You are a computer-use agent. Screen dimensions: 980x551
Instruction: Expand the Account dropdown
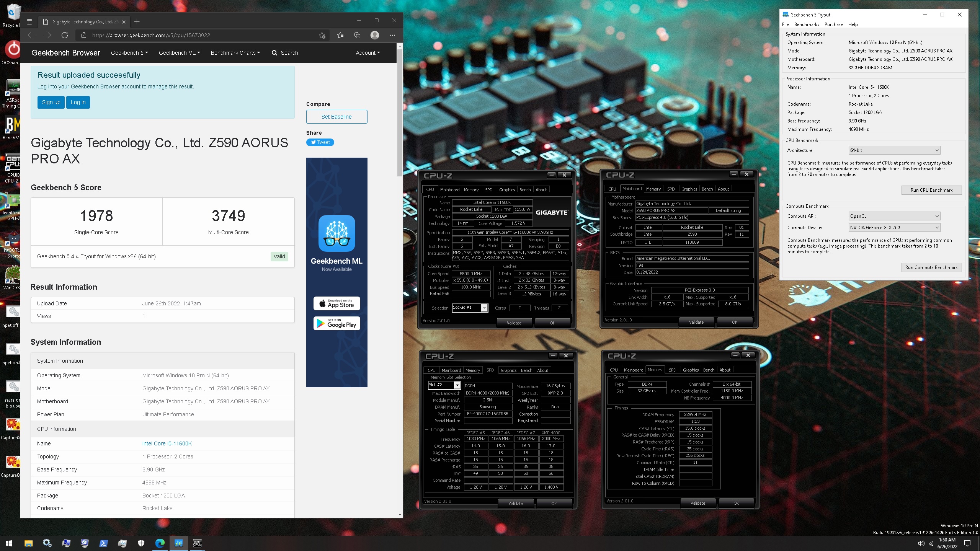click(368, 53)
